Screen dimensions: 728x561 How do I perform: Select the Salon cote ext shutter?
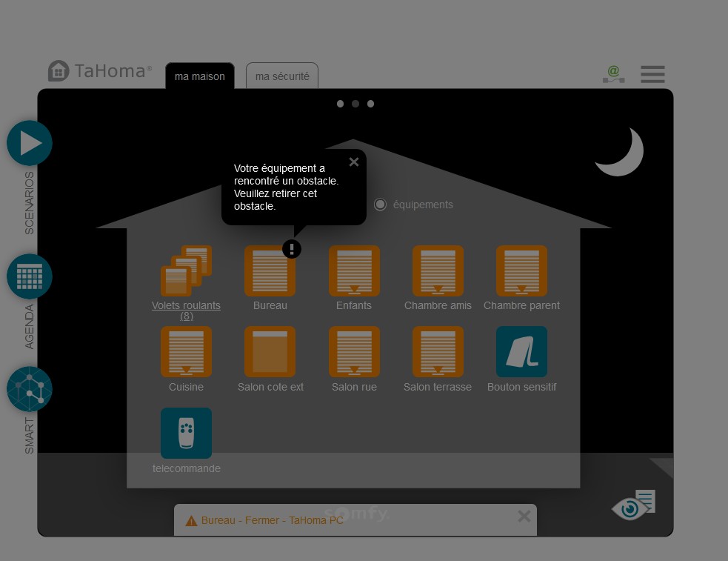(x=270, y=352)
